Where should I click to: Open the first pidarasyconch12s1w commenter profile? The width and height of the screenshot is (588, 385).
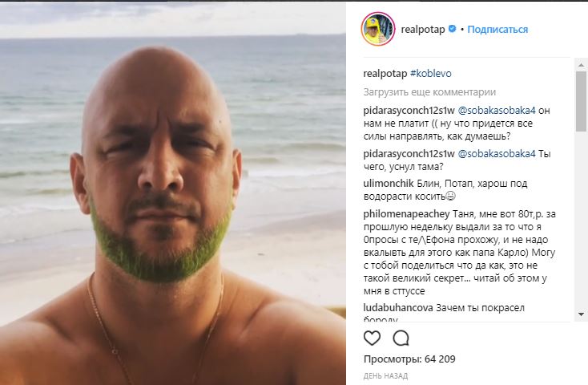[409, 111]
